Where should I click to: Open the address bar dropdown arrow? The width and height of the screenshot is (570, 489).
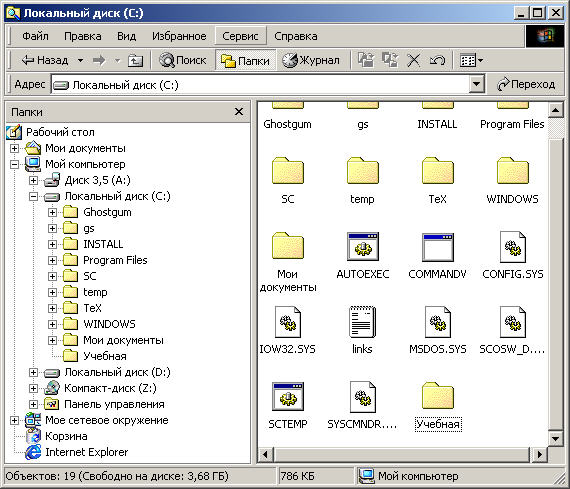[x=477, y=85]
